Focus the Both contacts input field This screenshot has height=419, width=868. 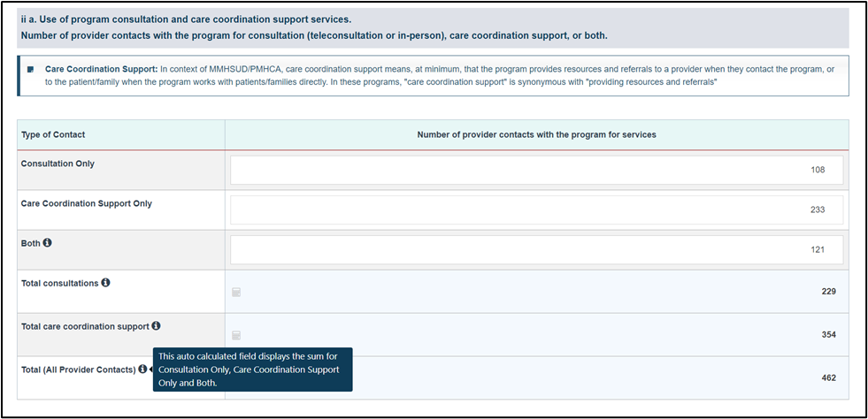point(536,250)
